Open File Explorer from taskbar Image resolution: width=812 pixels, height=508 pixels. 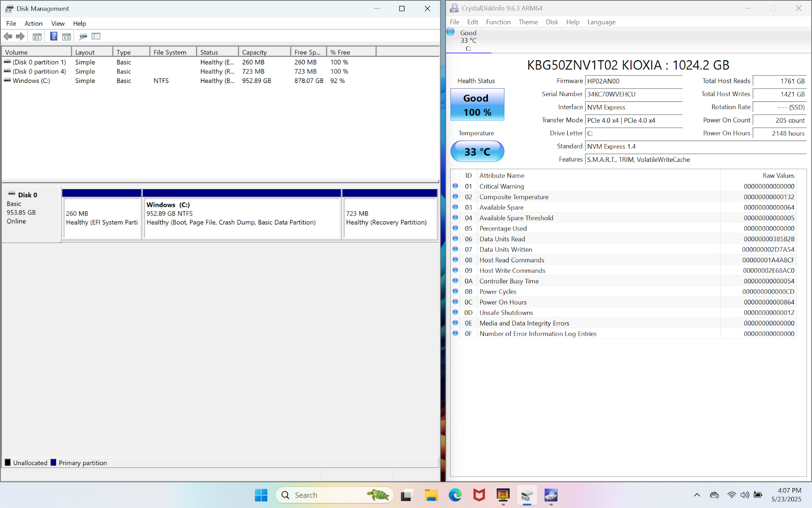[431, 495]
